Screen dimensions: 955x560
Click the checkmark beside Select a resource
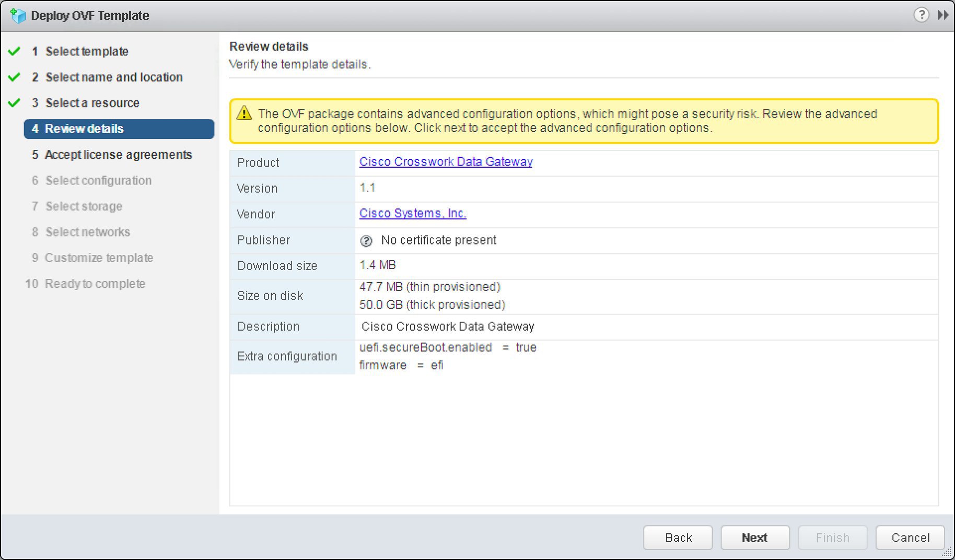coord(13,103)
